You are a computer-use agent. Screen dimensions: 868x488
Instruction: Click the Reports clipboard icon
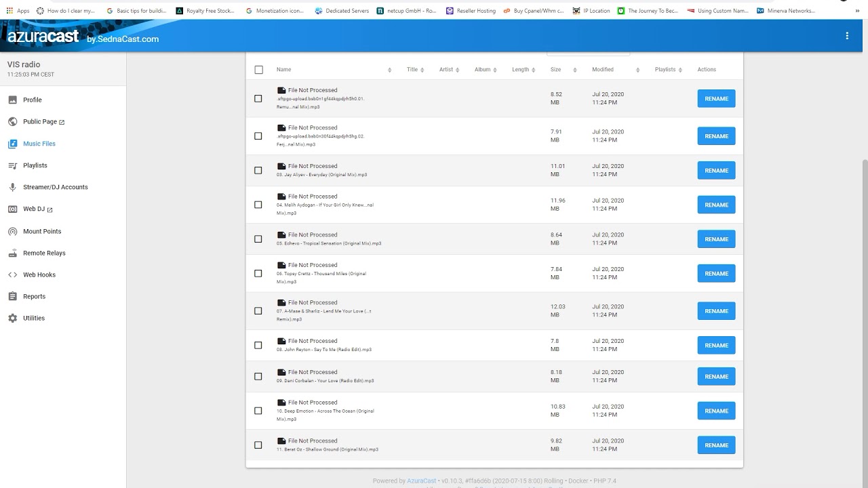[12, 296]
